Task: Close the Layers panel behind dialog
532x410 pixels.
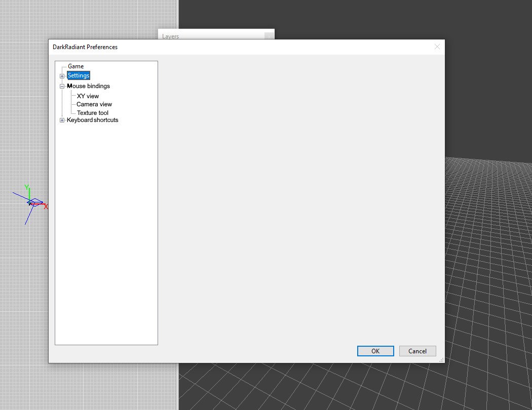Action: [269, 35]
